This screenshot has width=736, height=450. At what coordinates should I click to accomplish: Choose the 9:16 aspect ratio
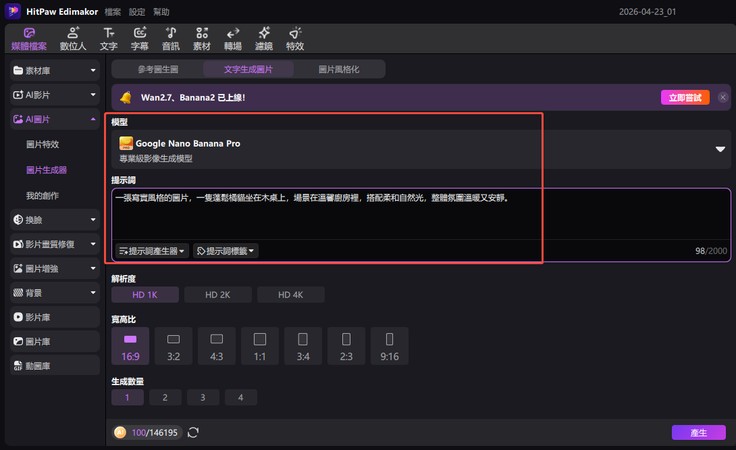coord(390,346)
